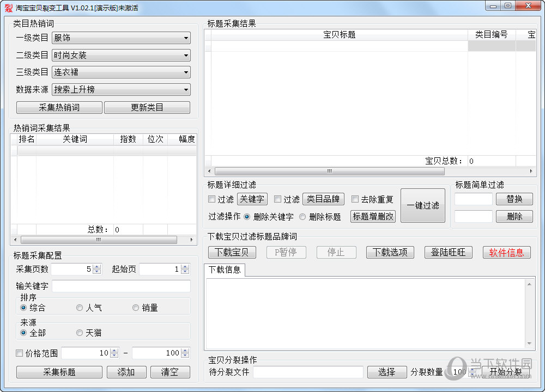Image resolution: width=545 pixels, height=392 pixels.
Task: Click the 指数 column header
Action: click(128, 139)
